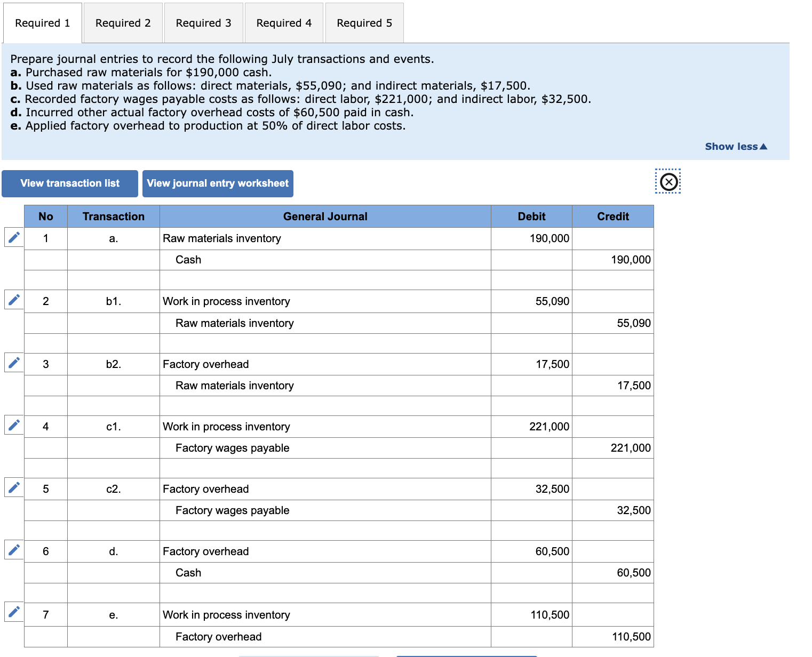Select Cash account in transaction a
This screenshot has height=657, width=812.
point(325,260)
